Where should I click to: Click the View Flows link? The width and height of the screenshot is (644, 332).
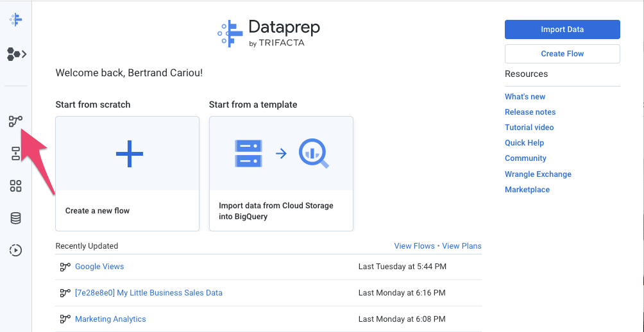click(414, 246)
